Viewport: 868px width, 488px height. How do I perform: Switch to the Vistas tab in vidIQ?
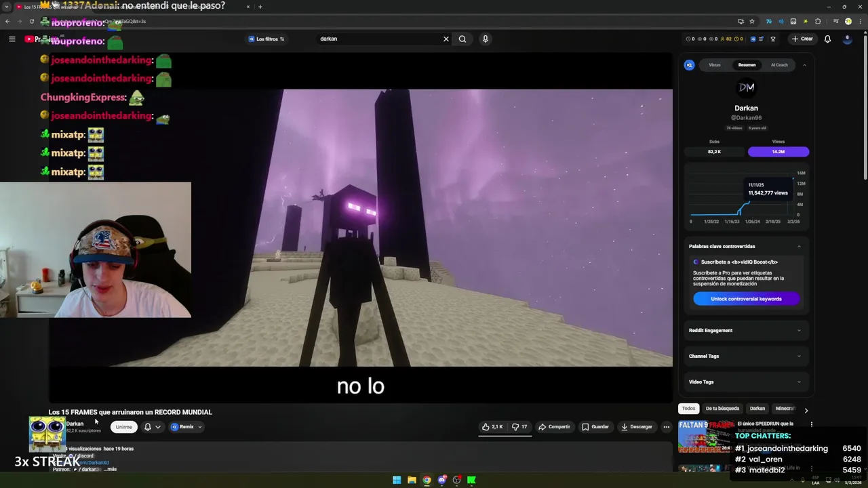pyautogui.click(x=715, y=65)
